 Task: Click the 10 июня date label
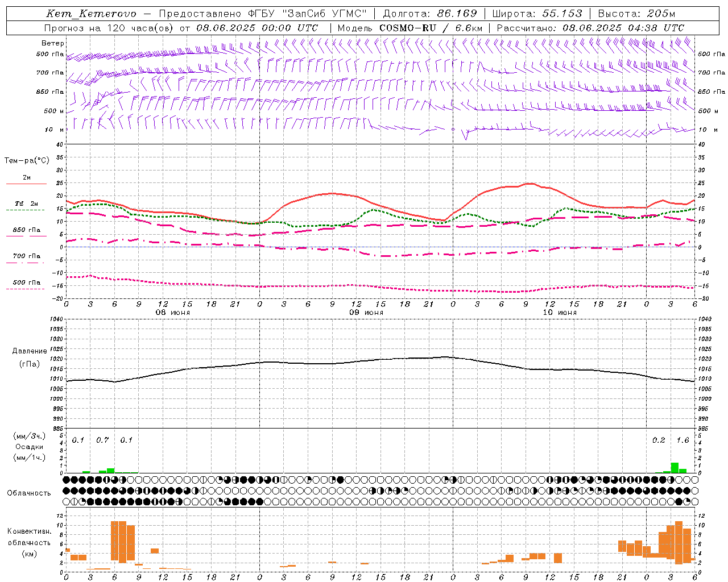[560, 313]
